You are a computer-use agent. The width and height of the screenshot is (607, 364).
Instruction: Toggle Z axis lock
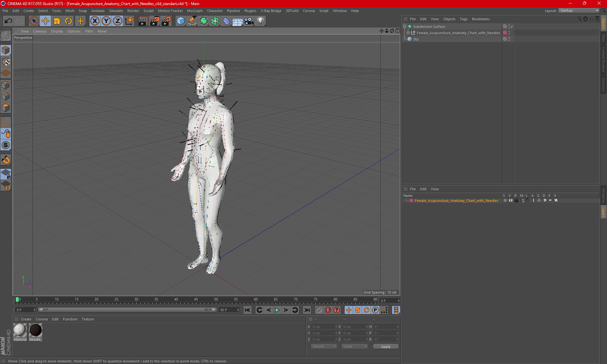click(118, 21)
